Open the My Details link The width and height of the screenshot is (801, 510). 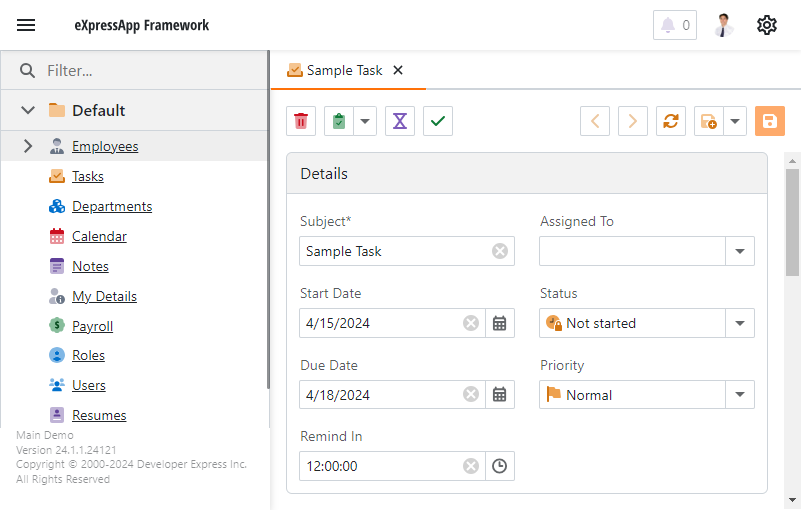[104, 296]
